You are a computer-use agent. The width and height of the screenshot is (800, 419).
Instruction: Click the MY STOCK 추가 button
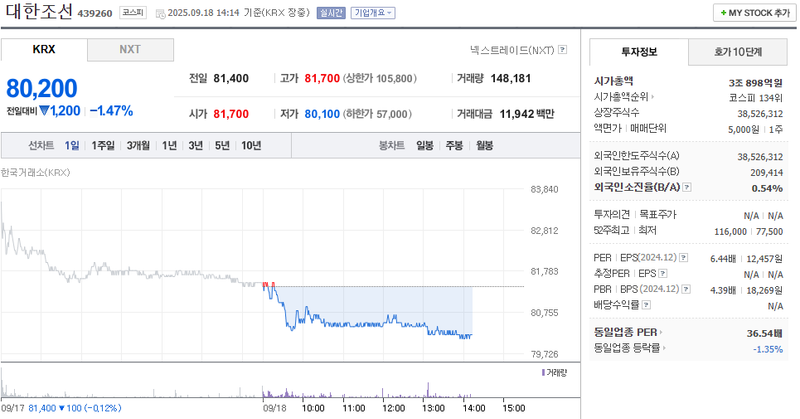(754, 13)
